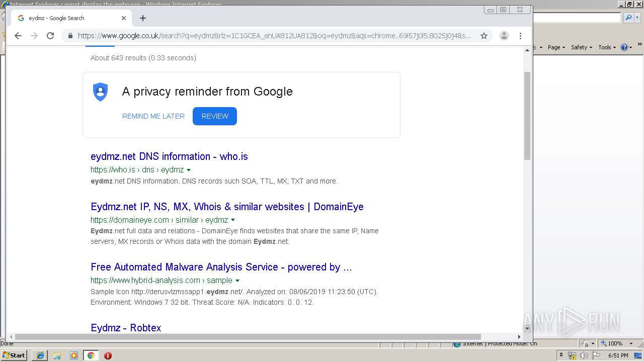Bookmark this page with the star icon
Image resolution: width=644 pixels, height=362 pixels.
[x=484, y=36]
